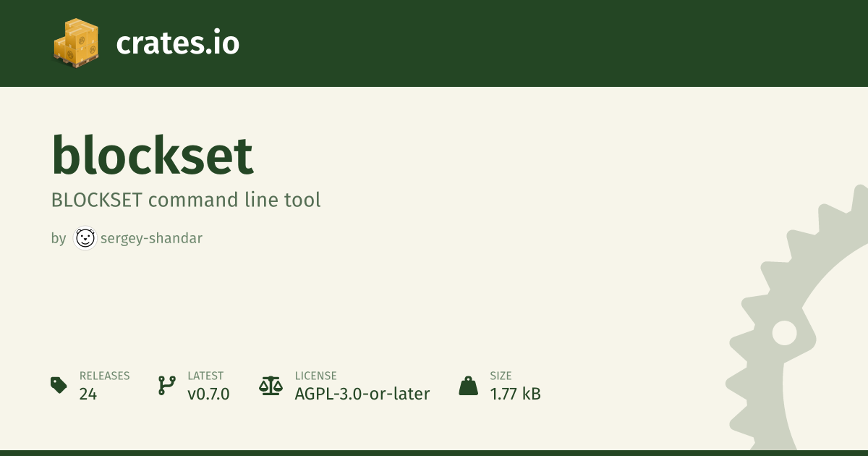Click the SIZE label
The height and width of the screenshot is (456, 868).
coord(501,376)
